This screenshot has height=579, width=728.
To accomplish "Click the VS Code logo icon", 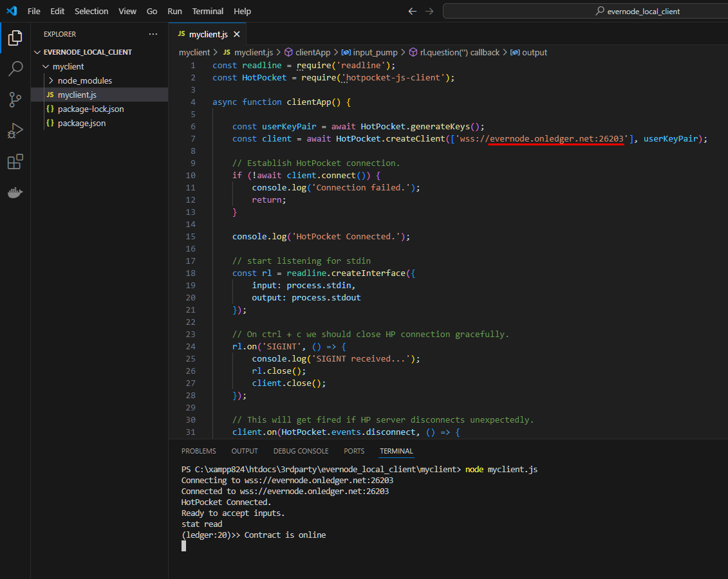I will tap(12, 11).
